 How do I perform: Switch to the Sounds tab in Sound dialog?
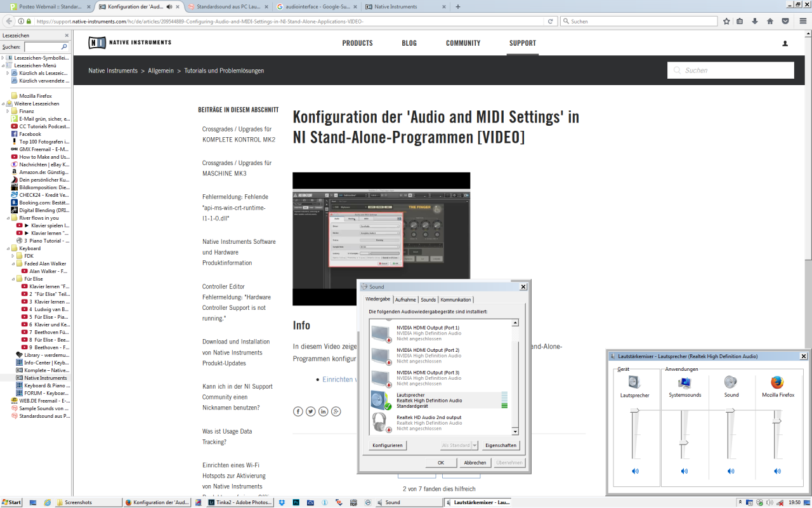(x=428, y=300)
